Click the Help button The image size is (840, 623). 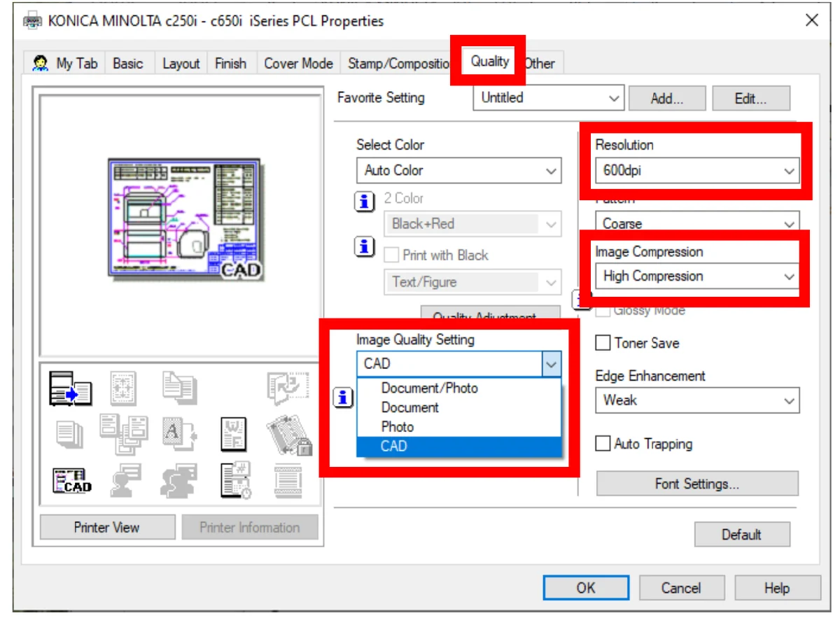(777, 588)
